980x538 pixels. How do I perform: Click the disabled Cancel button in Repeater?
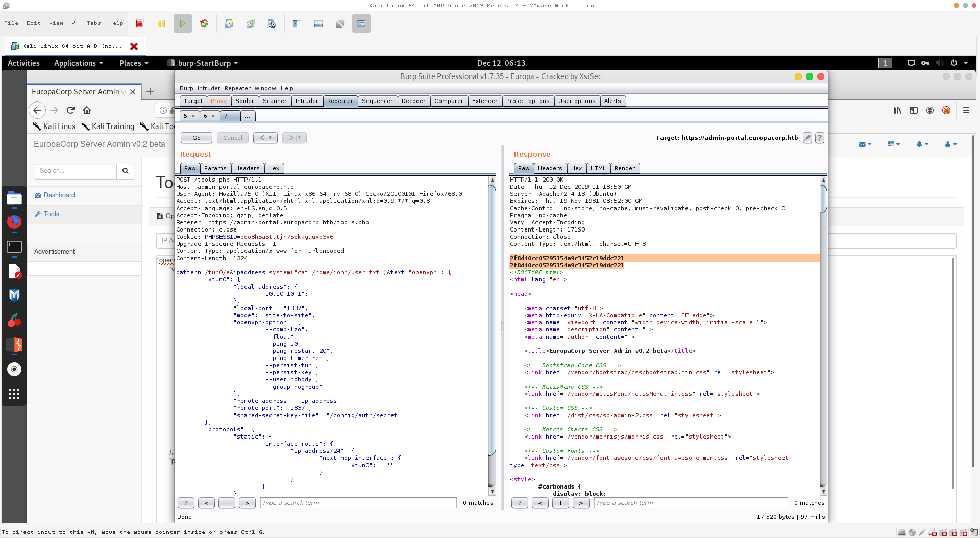coord(233,138)
